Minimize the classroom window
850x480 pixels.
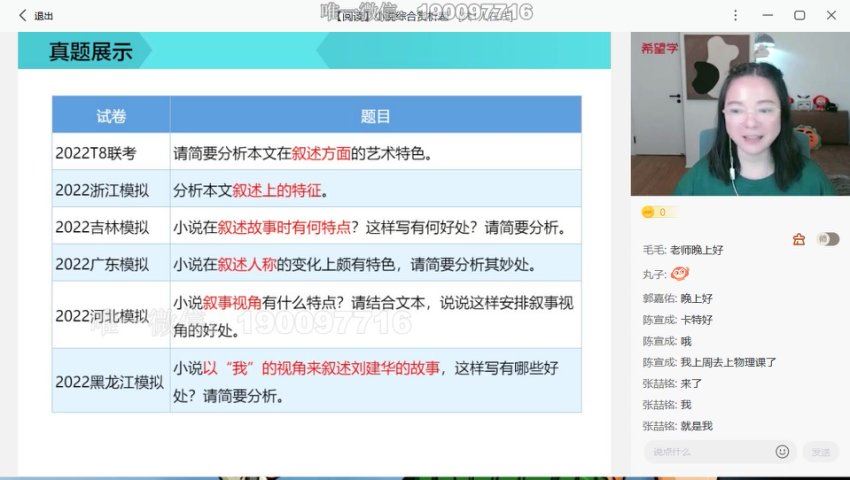click(x=769, y=15)
